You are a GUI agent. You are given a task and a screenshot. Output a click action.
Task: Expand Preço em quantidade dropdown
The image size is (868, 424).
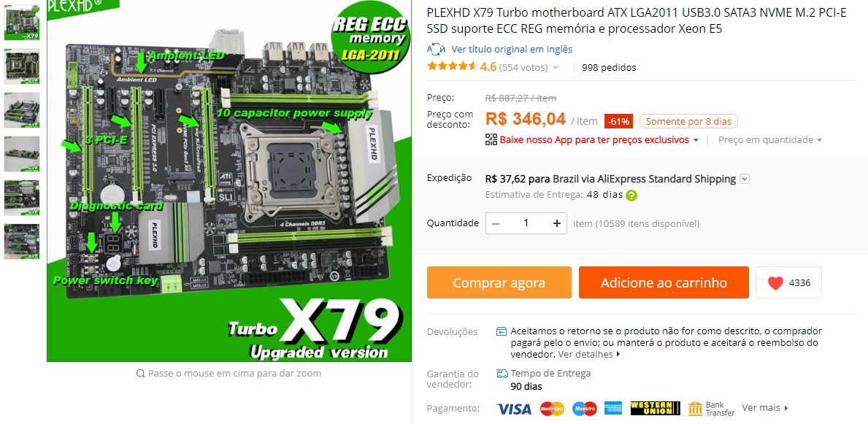click(770, 140)
